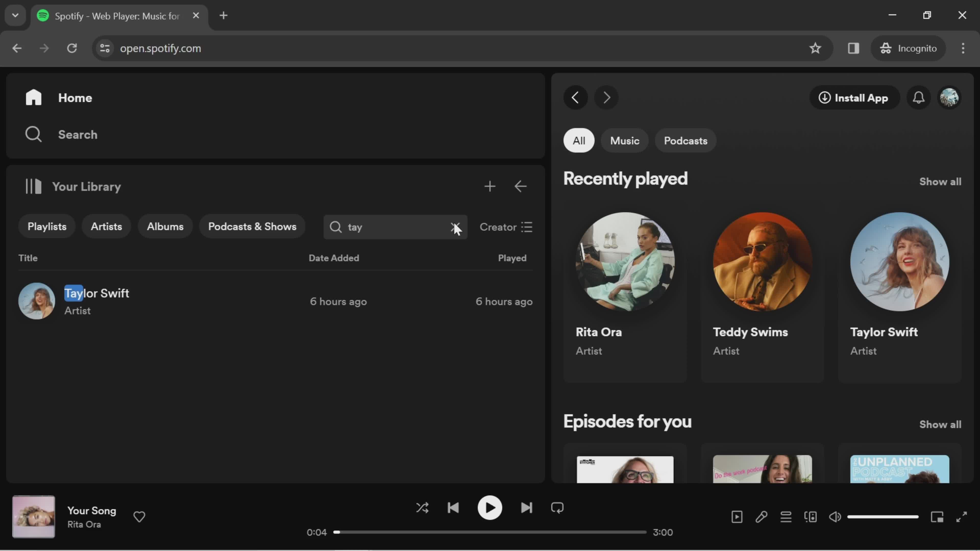Image resolution: width=980 pixels, height=551 pixels.
Task: Click the Your Song title link
Action: (x=92, y=511)
